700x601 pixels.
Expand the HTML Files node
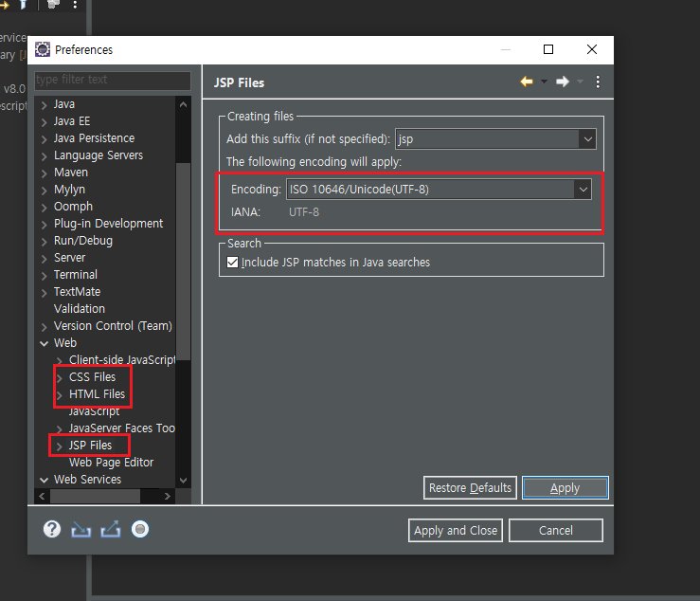click(59, 395)
